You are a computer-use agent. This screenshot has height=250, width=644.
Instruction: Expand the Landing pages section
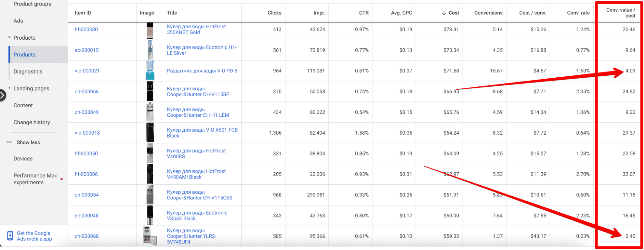click(9, 88)
